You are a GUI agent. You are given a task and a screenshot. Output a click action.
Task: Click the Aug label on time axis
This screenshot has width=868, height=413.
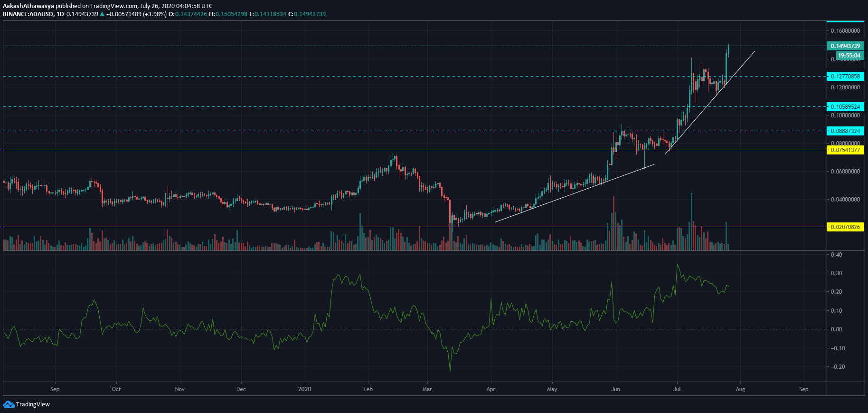pyautogui.click(x=740, y=389)
